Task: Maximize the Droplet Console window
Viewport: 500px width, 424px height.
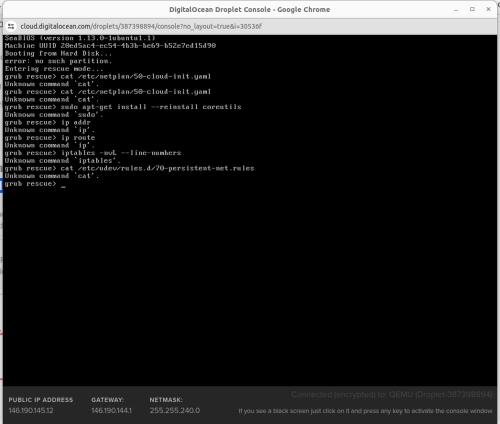Action: pos(472,9)
